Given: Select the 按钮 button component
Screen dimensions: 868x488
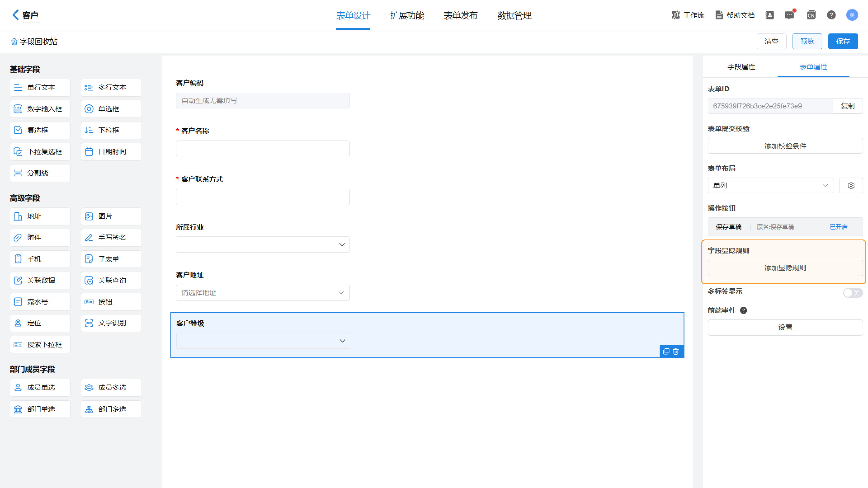Looking at the screenshot, I should pyautogui.click(x=111, y=302).
